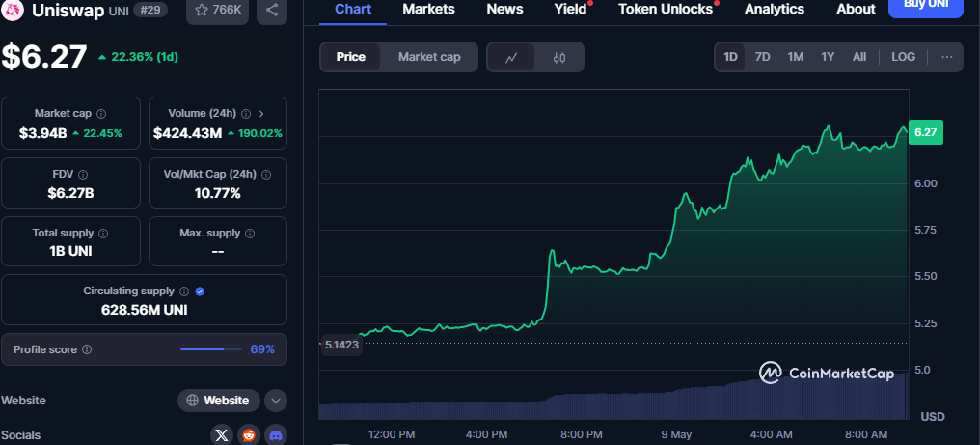This screenshot has width=980, height=445.
Task: Open the About tab
Action: pyautogui.click(x=856, y=9)
